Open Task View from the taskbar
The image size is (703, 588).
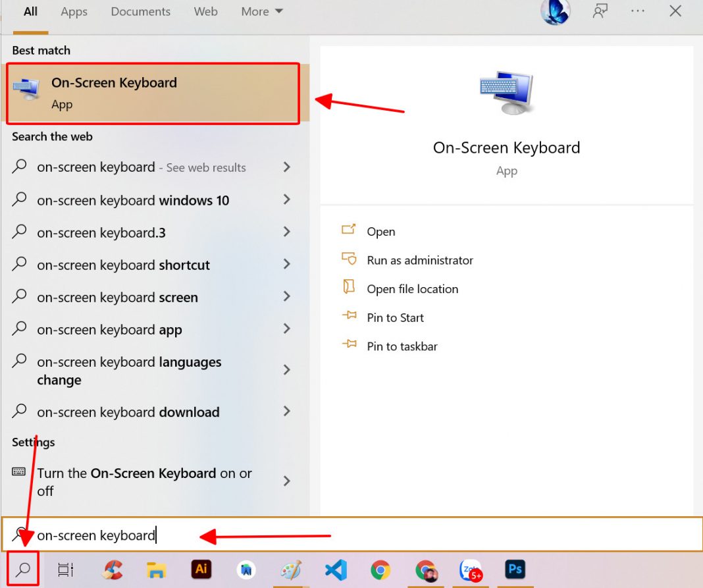click(66, 570)
